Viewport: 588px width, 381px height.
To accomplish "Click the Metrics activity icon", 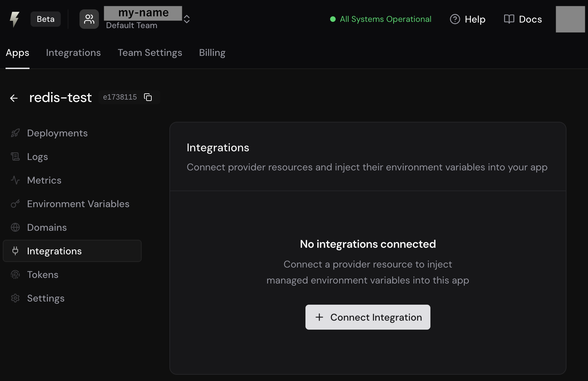I will (x=15, y=180).
